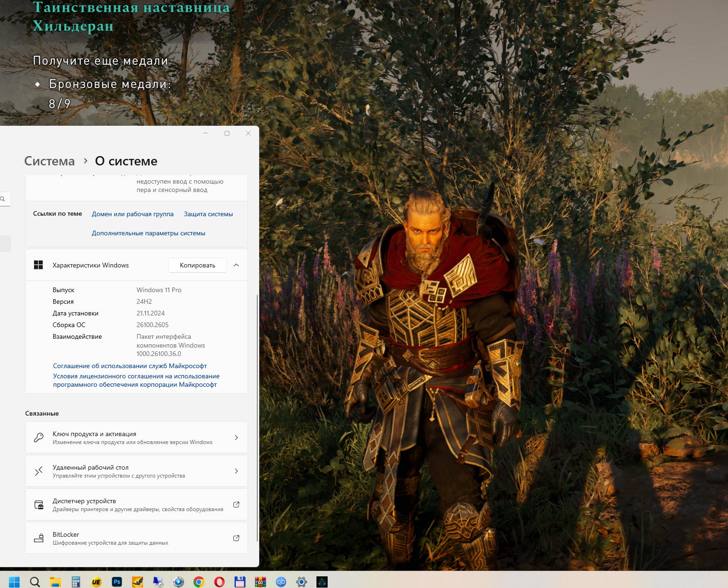The image size is (728, 588).
Task: Click the key icon of Ключ продукта и активация
Action: tap(39, 438)
